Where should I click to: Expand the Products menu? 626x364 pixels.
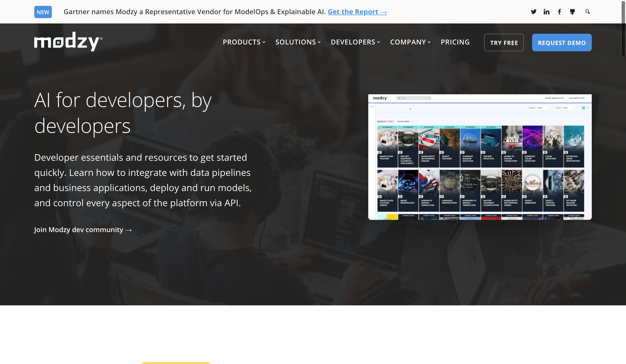tap(244, 42)
